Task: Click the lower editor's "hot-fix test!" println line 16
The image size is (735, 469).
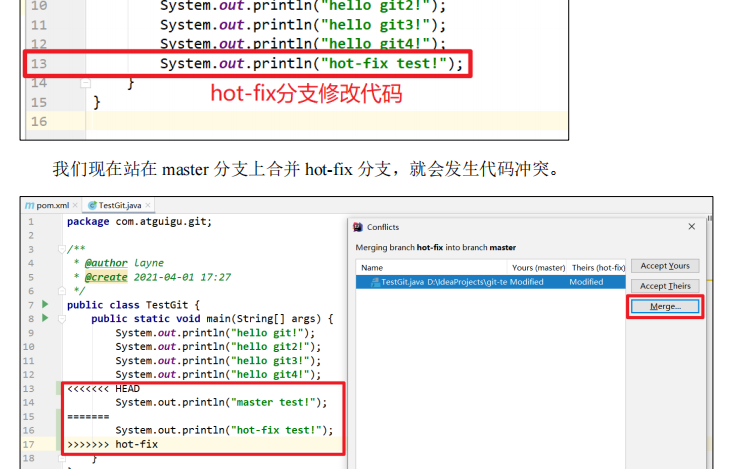Action: click(224, 430)
